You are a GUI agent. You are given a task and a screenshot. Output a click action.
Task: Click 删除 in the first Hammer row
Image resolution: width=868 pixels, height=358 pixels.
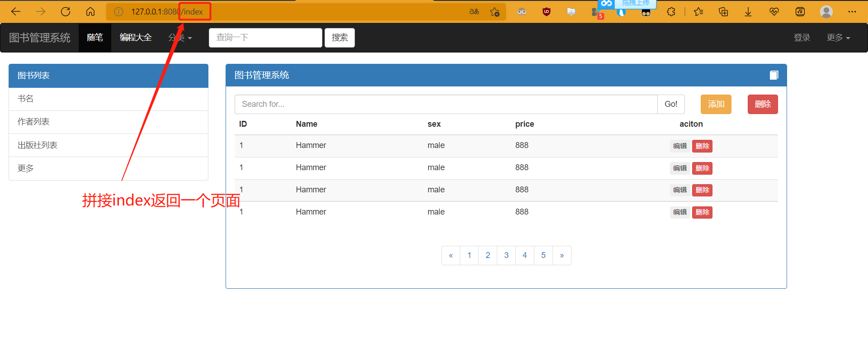coord(702,146)
